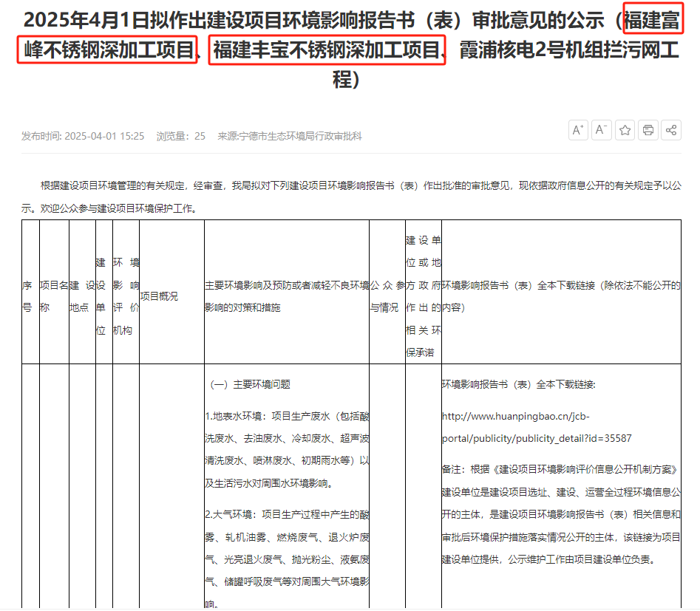Select the 浏览量: 25 view count

(181, 136)
